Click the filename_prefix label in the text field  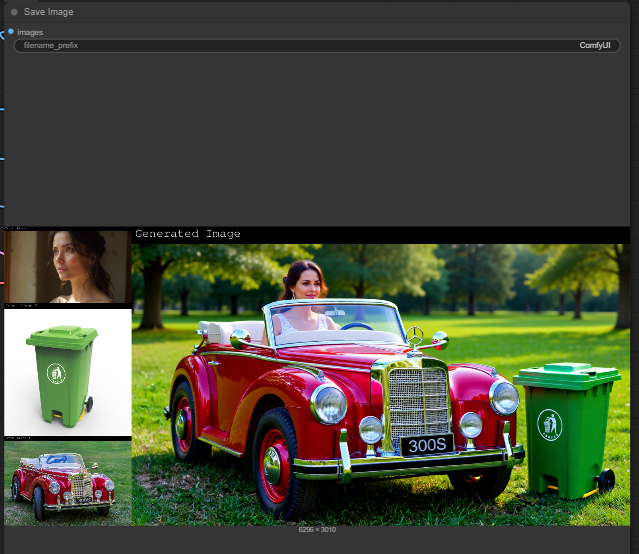click(x=51, y=46)
